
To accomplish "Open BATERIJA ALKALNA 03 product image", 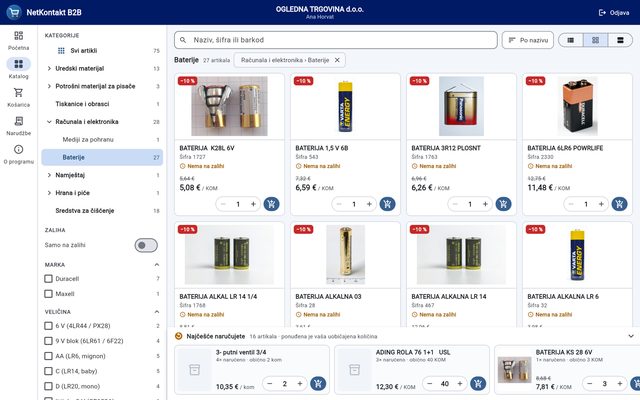I will [x=345, y=255].
